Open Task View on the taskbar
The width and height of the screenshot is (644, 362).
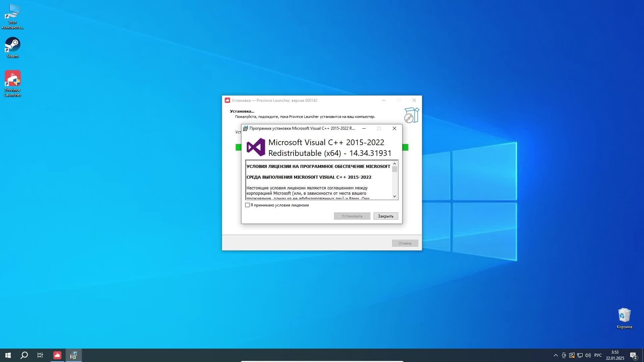[40, 355]
